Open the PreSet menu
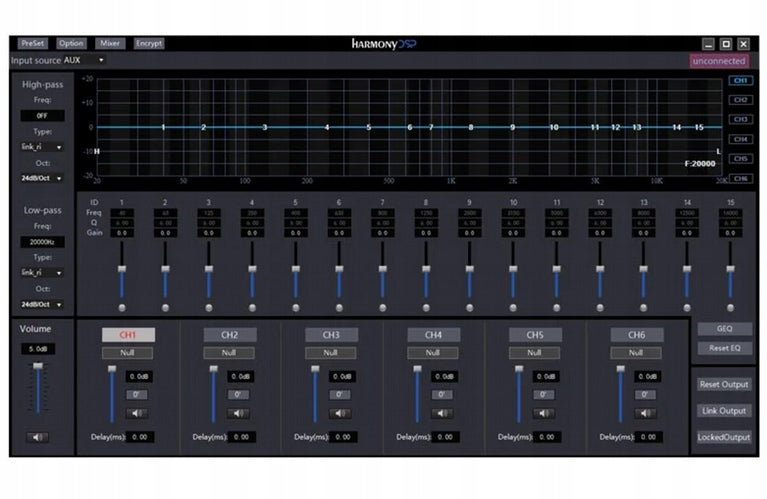This screenshot has width=767, height=499. pos(33,43)
